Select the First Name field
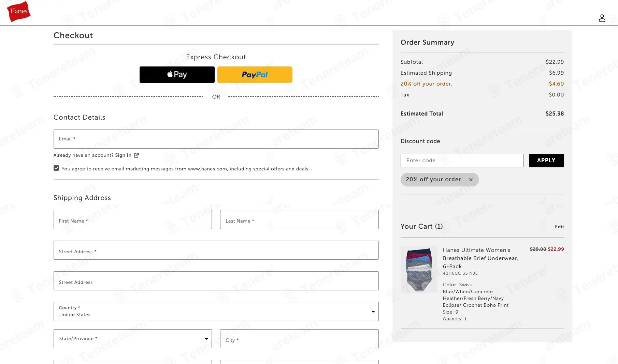Screen dimensions: 618x364 click(132, 219)
